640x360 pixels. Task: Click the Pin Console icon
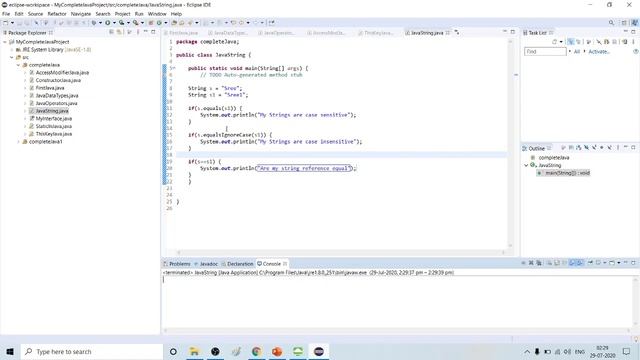[590, 263]
